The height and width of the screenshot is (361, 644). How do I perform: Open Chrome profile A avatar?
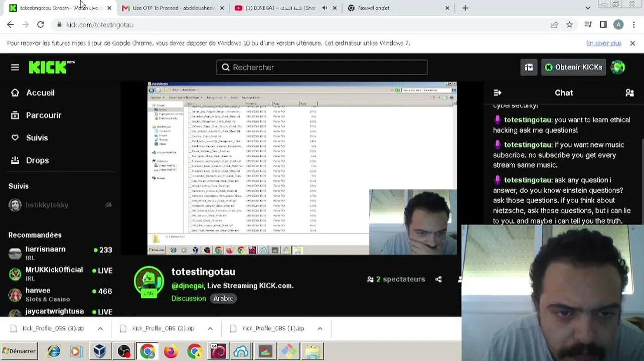point(618,25)
